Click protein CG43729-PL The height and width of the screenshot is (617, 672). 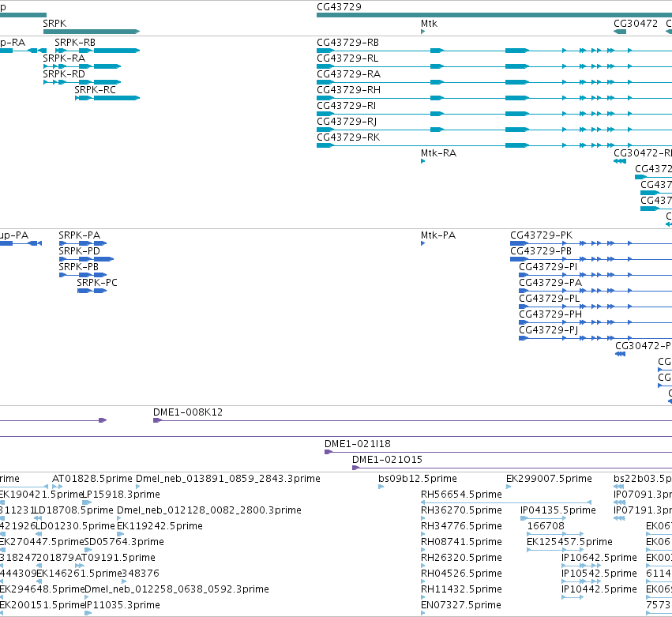pos(549,299)
